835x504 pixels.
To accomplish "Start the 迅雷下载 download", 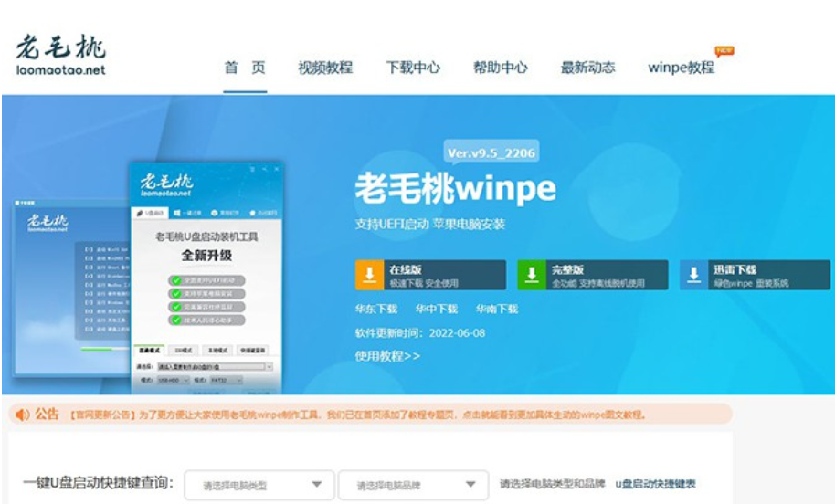I will [x=755, y=275].
